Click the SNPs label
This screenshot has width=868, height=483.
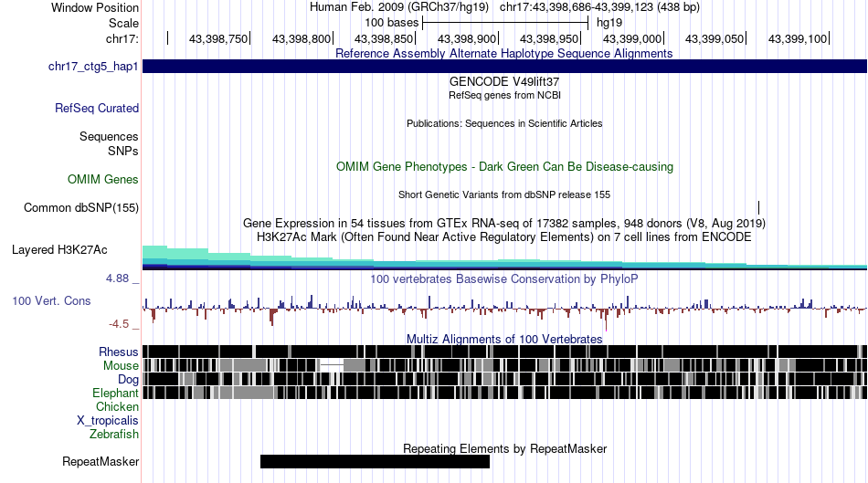pyautogui.click(x=123, y=151)
